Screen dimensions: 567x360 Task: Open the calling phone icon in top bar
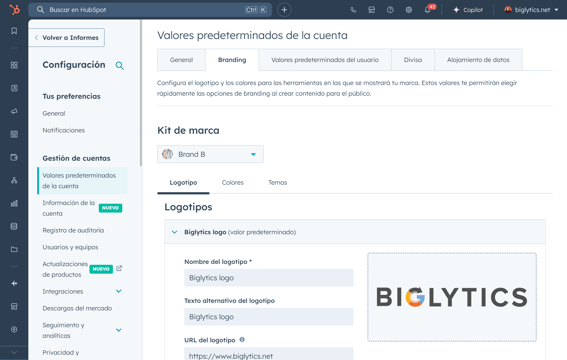point(353,10)
